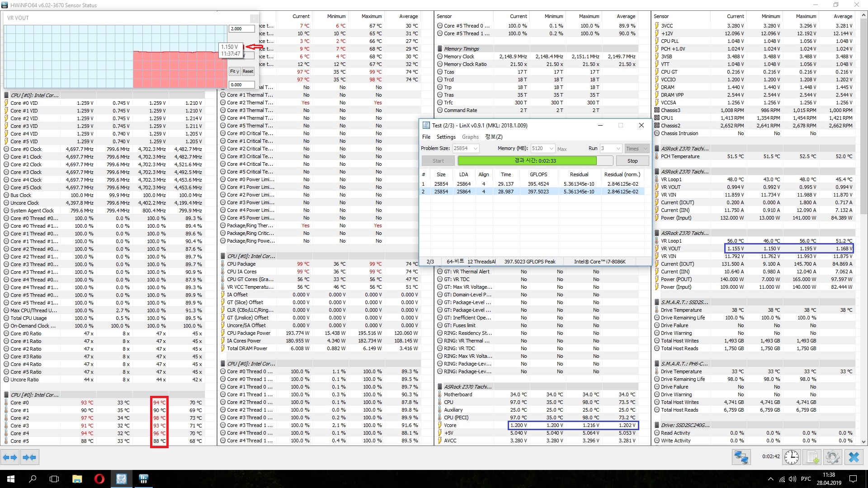Click the blue X close sensors icon
The image size is (868, 488).
pyautogui.click(x=854, y=457)
